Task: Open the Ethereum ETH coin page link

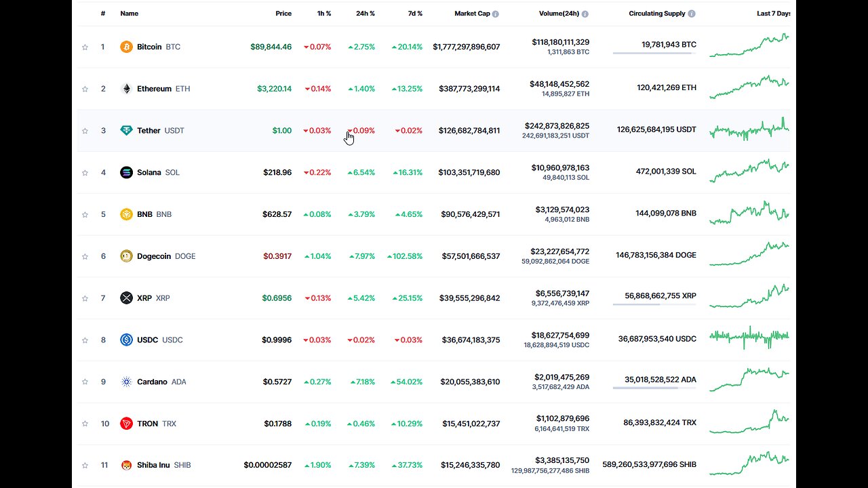Action: point(163,89)
